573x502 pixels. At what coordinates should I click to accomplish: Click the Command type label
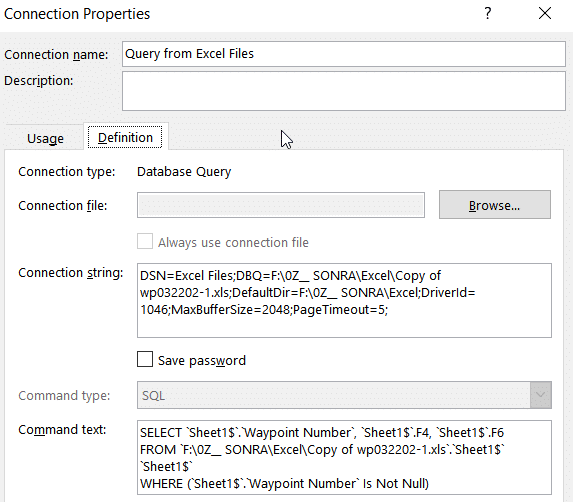(64, 396)
